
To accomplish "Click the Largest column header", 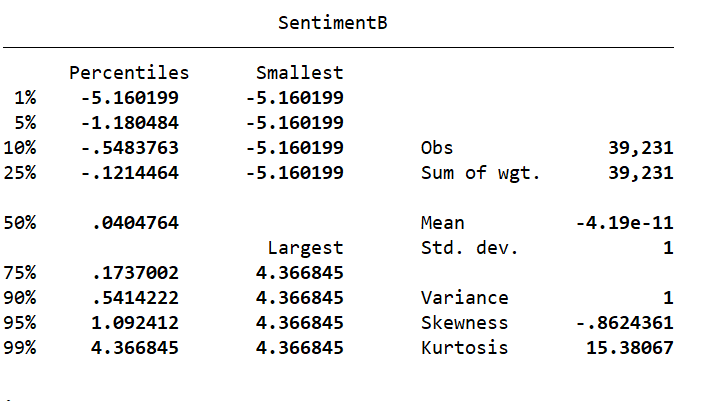I will tap(305, 248).
